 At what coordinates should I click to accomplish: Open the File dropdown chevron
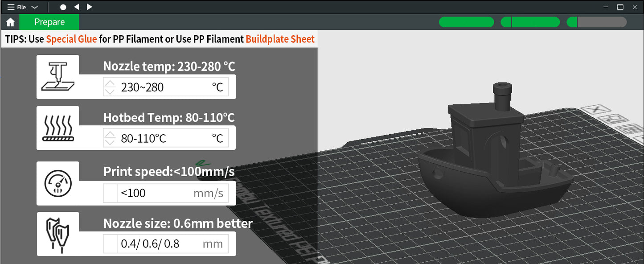tap(35, 7)
